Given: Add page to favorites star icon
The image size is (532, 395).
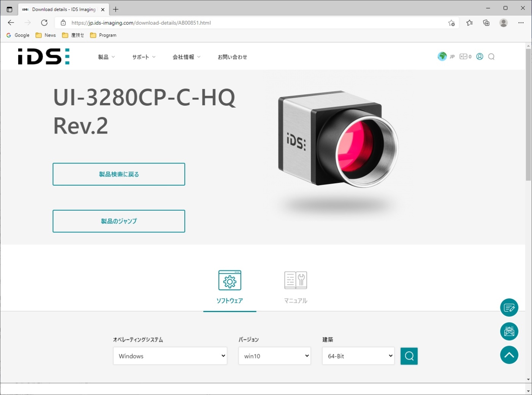Looking at the screenshot, I should pyautogui.click(x=451, y=23).
